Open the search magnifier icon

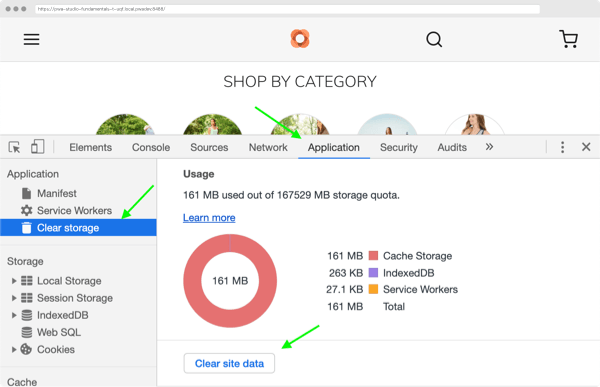434,39
